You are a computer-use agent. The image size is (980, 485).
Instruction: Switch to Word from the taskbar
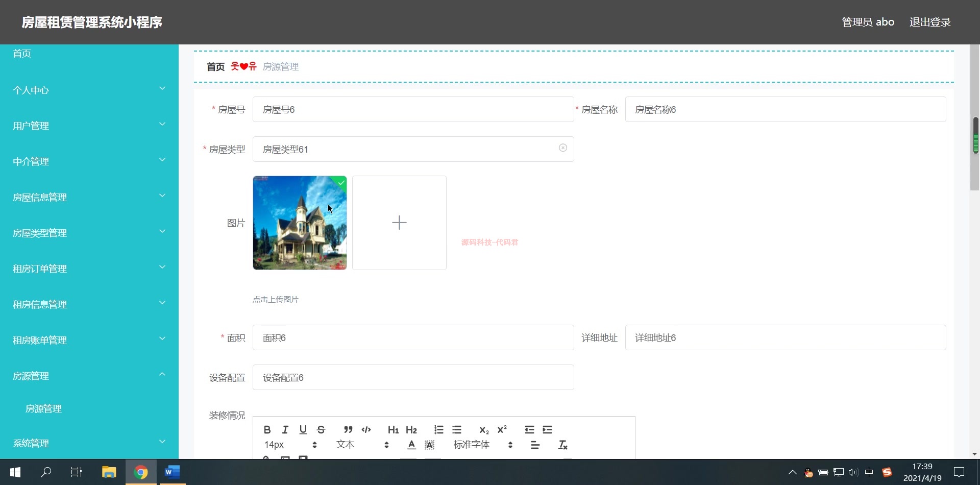[172, 472]
